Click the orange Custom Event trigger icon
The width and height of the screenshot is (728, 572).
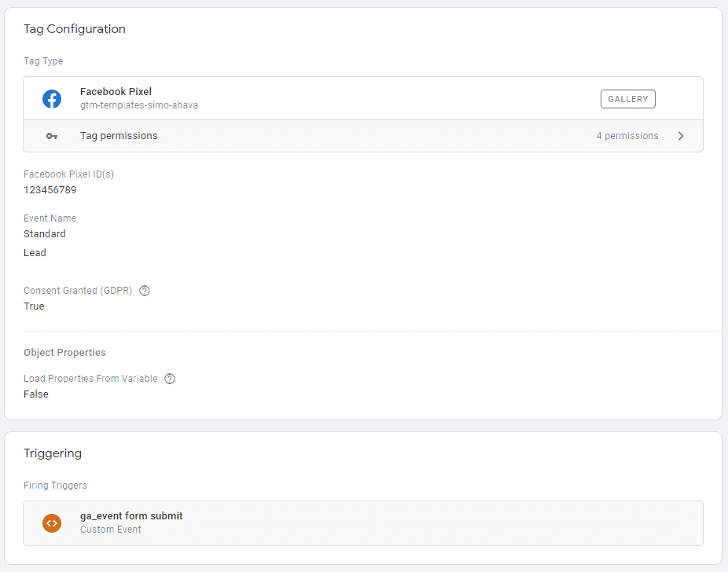52,523
